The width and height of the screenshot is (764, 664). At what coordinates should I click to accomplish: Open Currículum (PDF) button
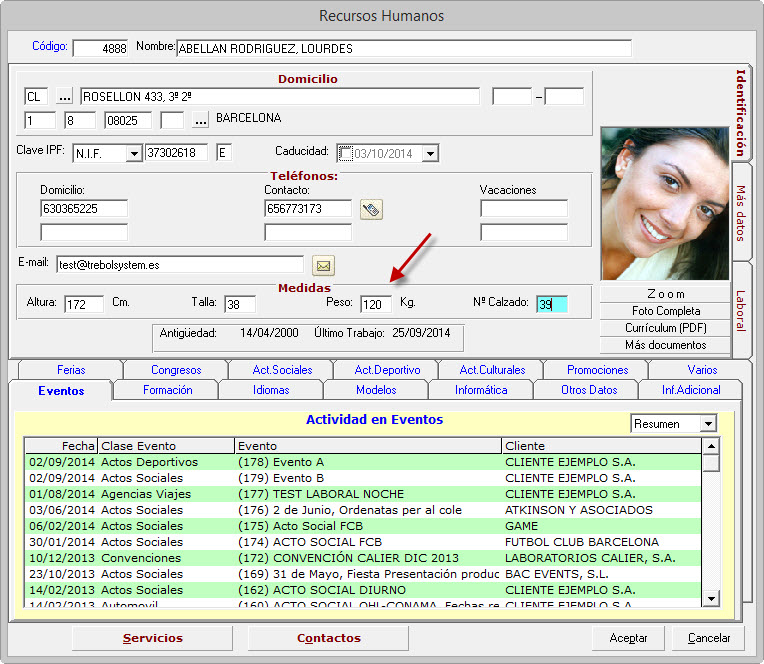click(666, 328)
